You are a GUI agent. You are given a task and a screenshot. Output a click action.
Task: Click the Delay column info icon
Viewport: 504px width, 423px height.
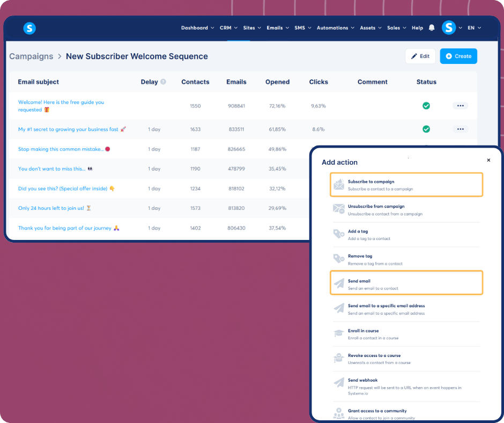(x=163, y=82)
